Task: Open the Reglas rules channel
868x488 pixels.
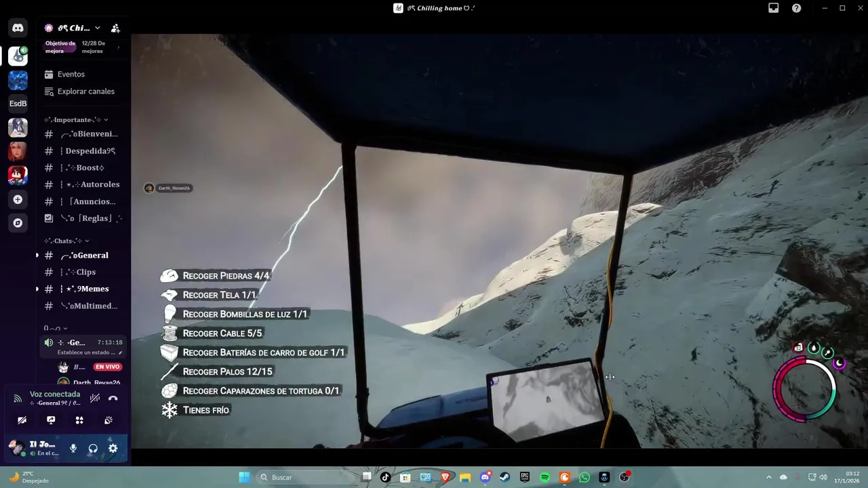Action: (83, 218)
